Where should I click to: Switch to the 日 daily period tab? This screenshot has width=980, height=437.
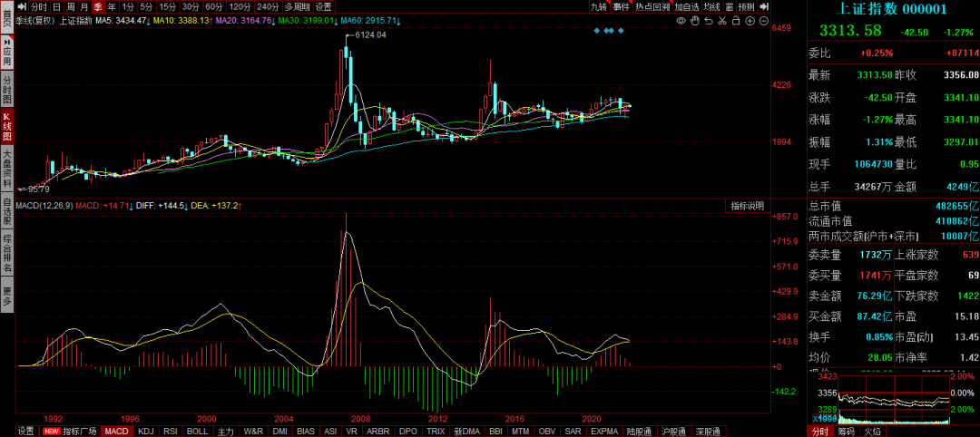tap(56, 6)
